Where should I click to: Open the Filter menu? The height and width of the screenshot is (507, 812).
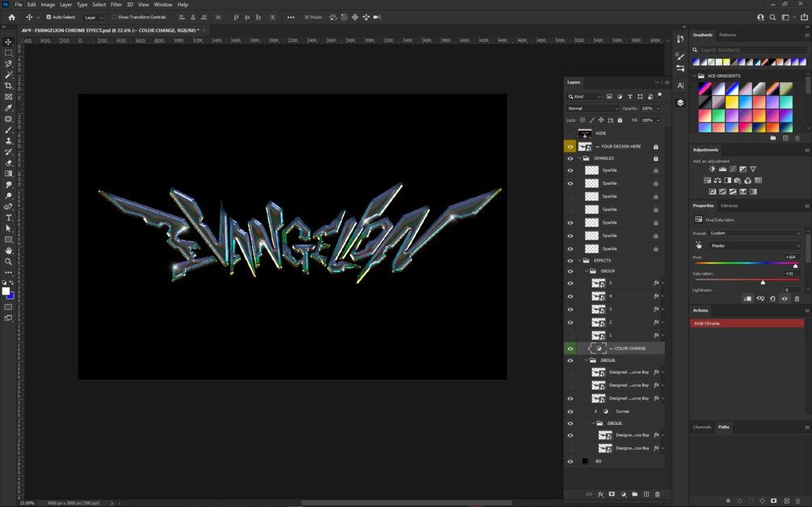click(x=116, y=4)
